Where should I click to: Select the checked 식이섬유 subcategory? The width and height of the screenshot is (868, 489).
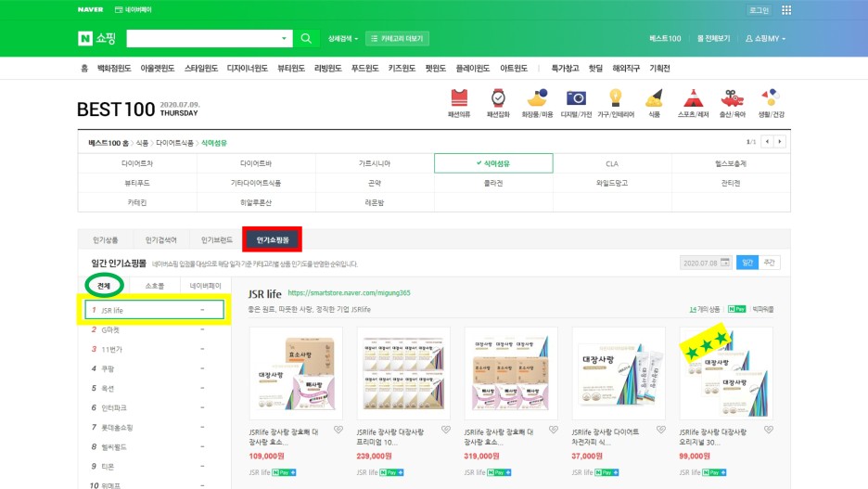(x=493, y=163)
